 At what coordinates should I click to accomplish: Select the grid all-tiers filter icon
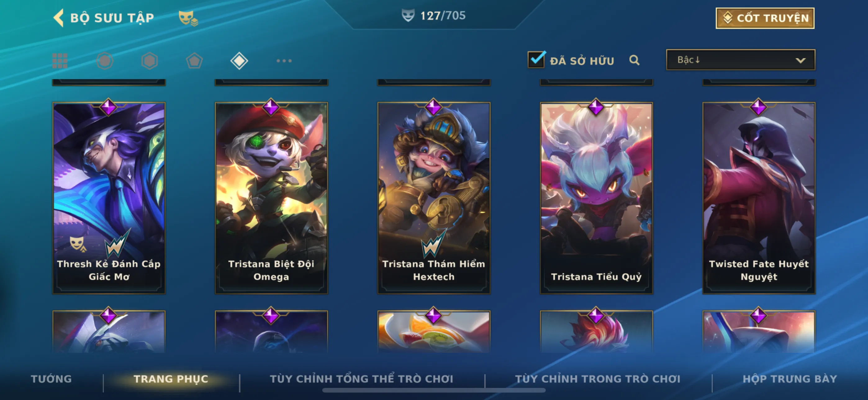pyautogui.click(x=60, y=61)
